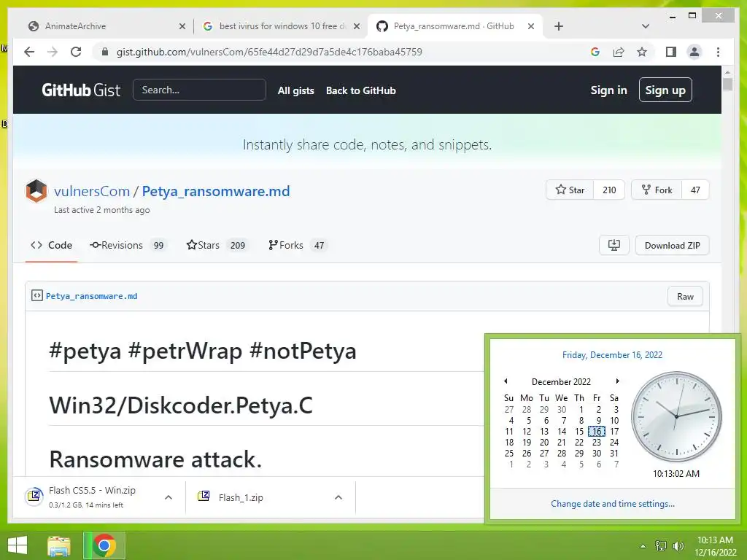Open File Explorer from the taskbar
This screenshot has height=560, width=747.
pos(59,545)
